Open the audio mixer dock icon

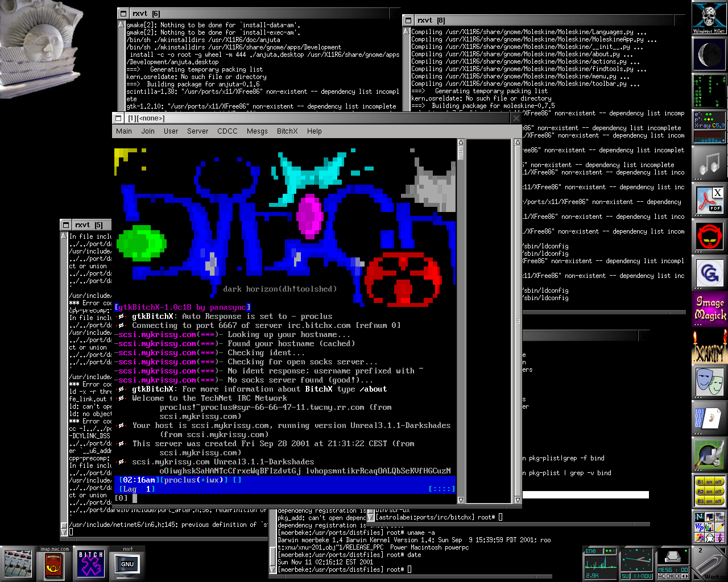pos(18,564)
